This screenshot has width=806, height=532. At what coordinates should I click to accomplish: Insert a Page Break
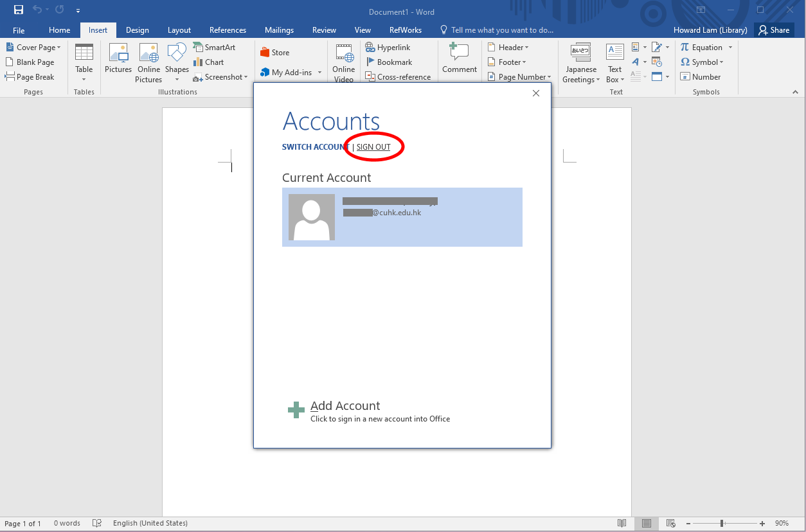30,77
